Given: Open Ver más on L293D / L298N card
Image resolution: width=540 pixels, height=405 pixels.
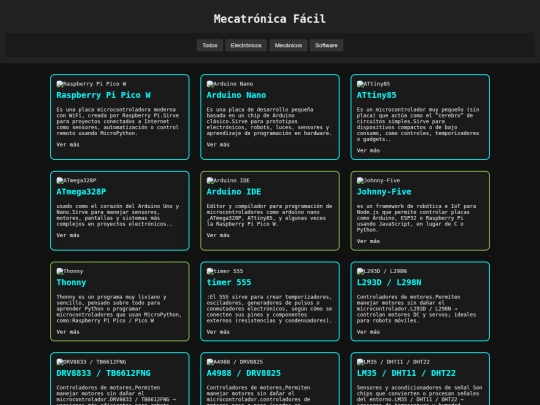Looking at the screenshot, I should [x=368, y=332].
